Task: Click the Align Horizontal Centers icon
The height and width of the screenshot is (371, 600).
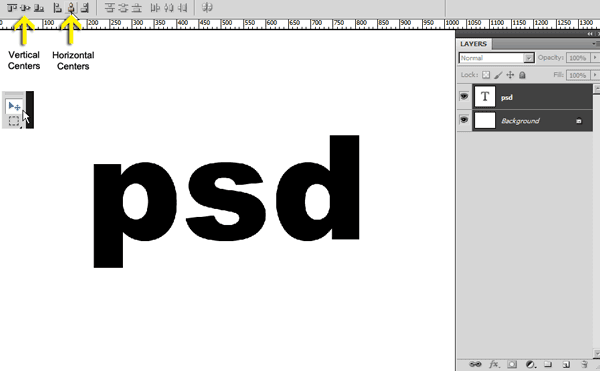Action: (71, 8)
